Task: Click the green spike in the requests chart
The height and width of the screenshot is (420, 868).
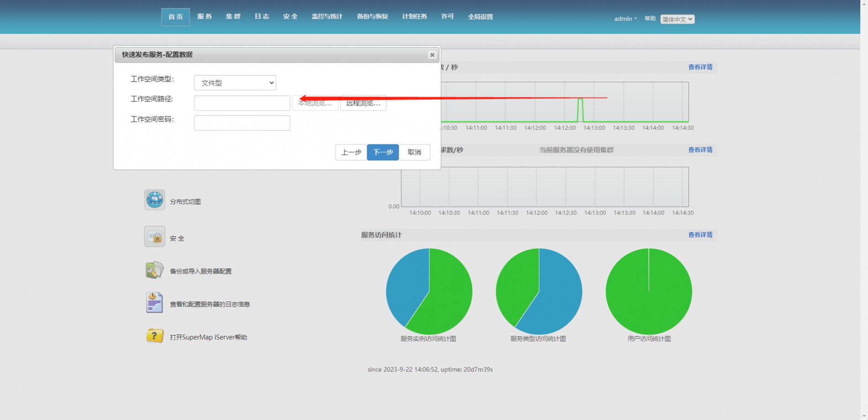Action: pos(580,110)
